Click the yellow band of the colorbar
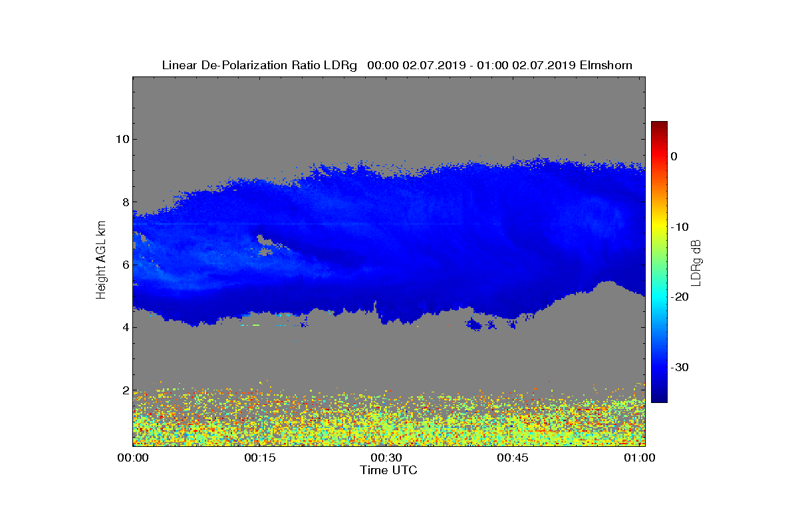This screenshot has width=798, height=532. pyautogui.click(x=659, y=226)
